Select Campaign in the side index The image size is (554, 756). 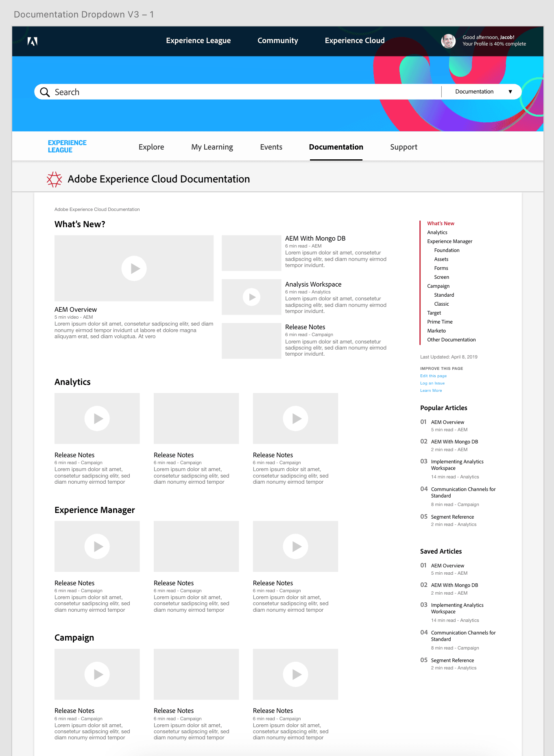click(x=438, y=286)
